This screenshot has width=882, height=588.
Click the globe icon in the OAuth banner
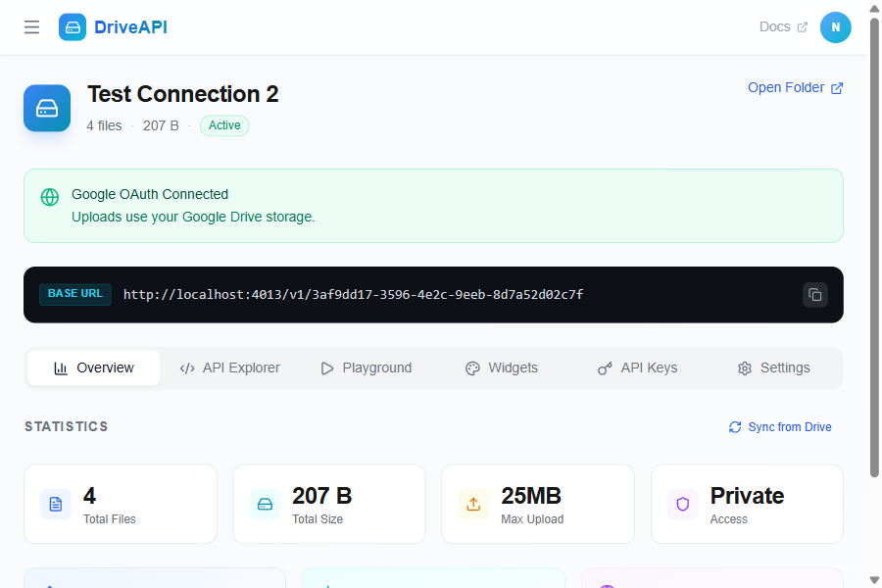tap(50, 197)
